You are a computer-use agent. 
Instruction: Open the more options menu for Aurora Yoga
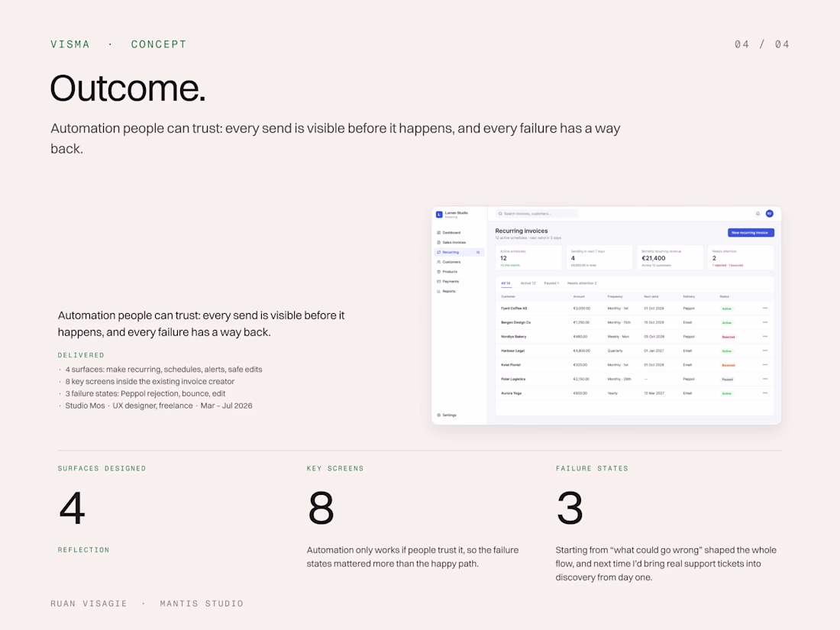765,393
